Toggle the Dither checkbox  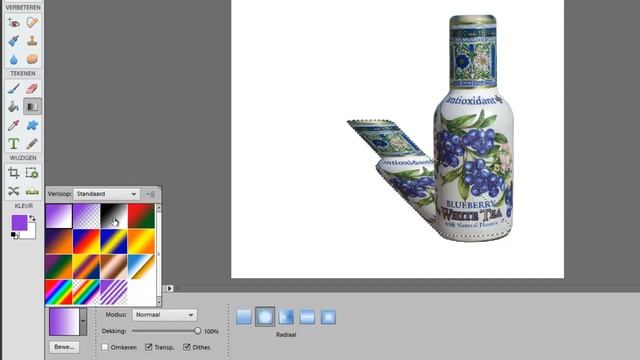click(187, 347)
